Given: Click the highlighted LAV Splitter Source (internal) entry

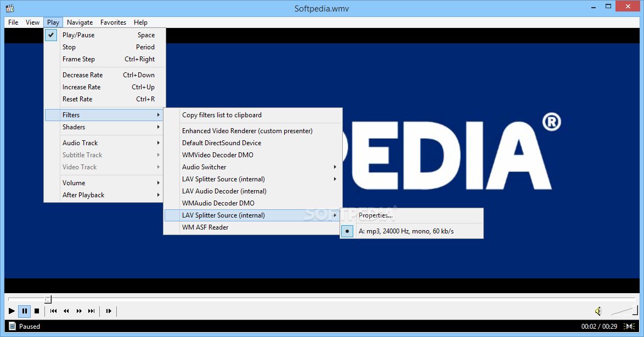Looking at the screenshot, I should tap(252, 215).
